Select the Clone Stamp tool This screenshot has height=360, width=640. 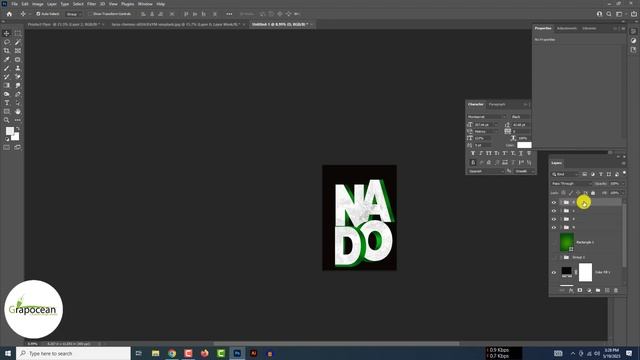pos(18,68)
